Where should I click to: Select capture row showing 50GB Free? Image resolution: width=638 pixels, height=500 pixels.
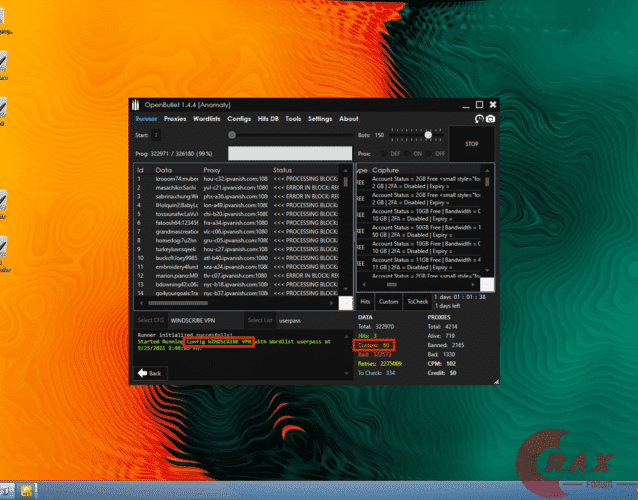420,231
